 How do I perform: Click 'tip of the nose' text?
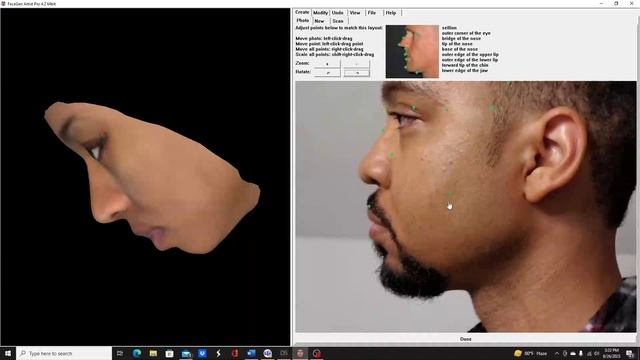coord(457,44)
